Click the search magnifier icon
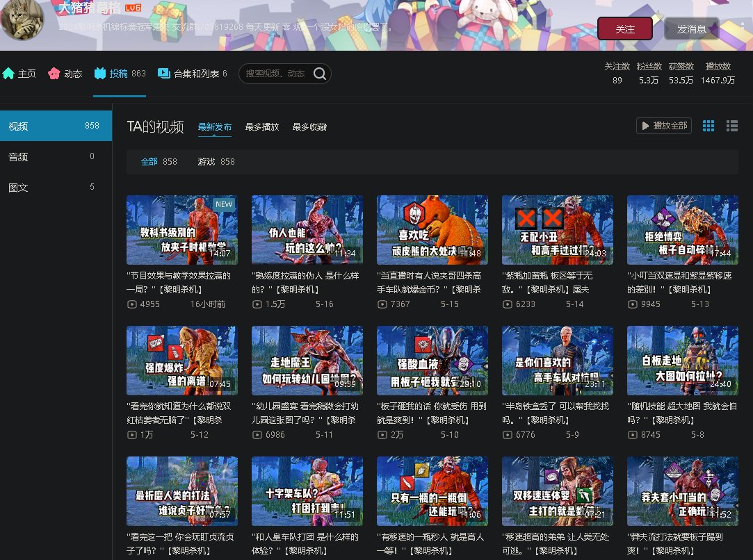Viewport: 753px width, 560px height. point(320,74)
